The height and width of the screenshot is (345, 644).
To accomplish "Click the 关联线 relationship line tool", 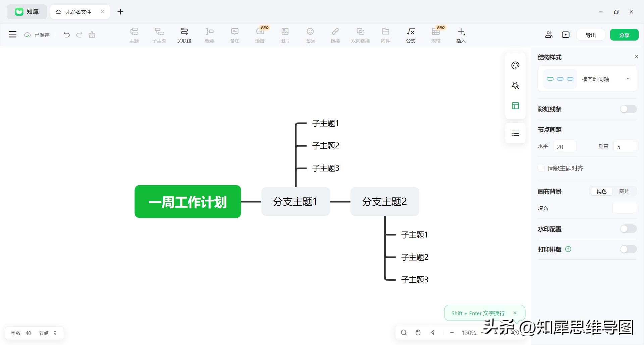I will coord(184,35).
